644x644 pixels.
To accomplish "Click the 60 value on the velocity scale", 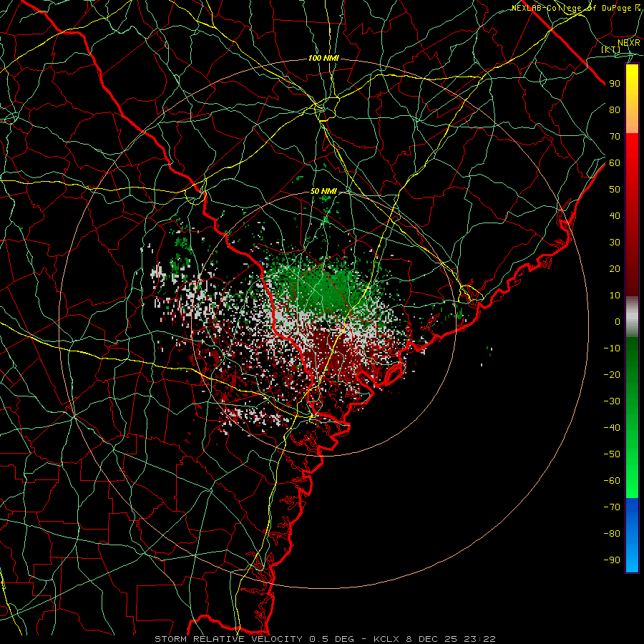I will 615,162.
